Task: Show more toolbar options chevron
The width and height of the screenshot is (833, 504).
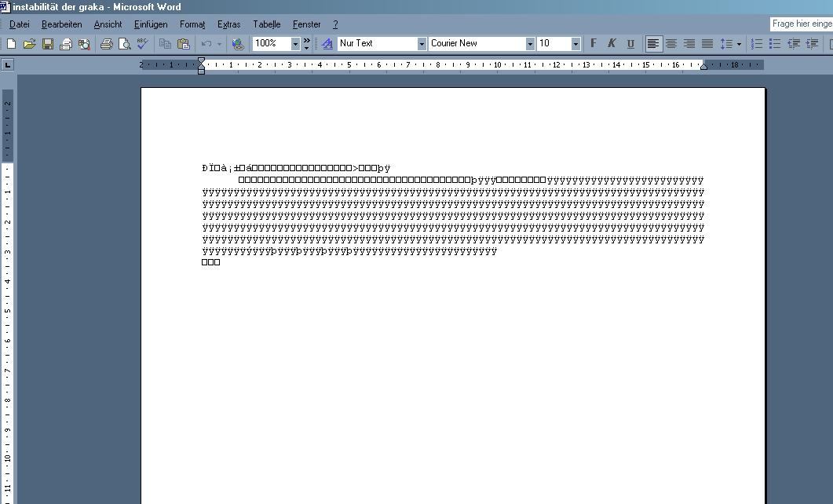Action: pyautogui.click(x=306, y=43)
